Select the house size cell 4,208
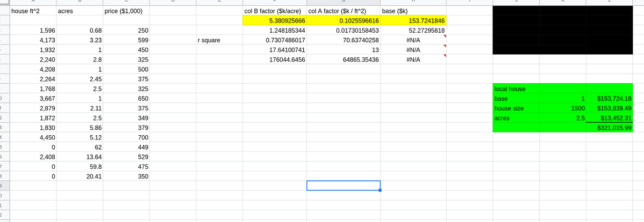 coord(33,69)
